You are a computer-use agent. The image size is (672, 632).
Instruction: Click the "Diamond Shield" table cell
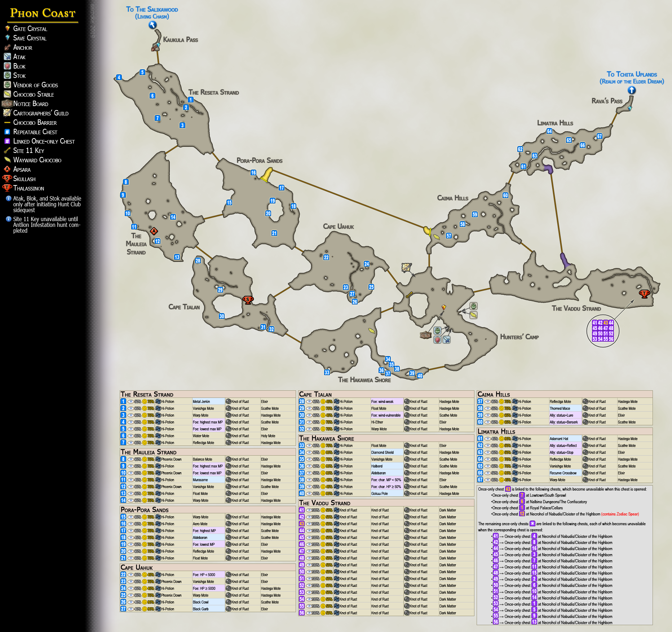387,452
